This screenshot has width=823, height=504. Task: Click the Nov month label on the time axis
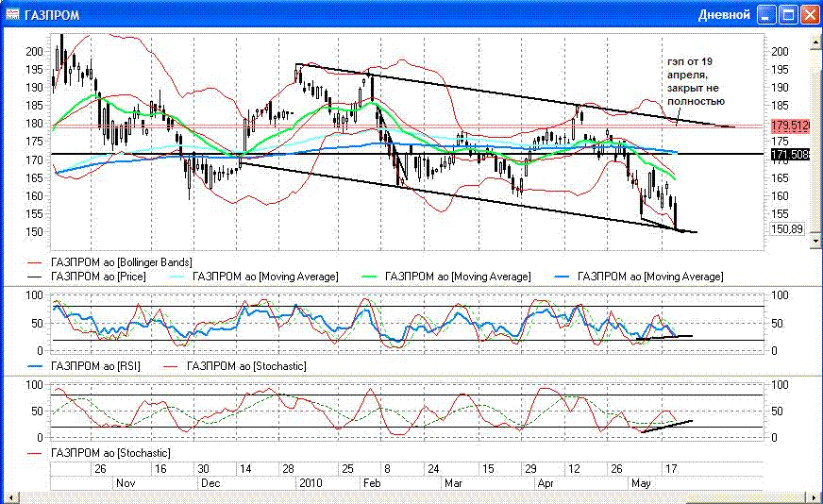point(126,483)
